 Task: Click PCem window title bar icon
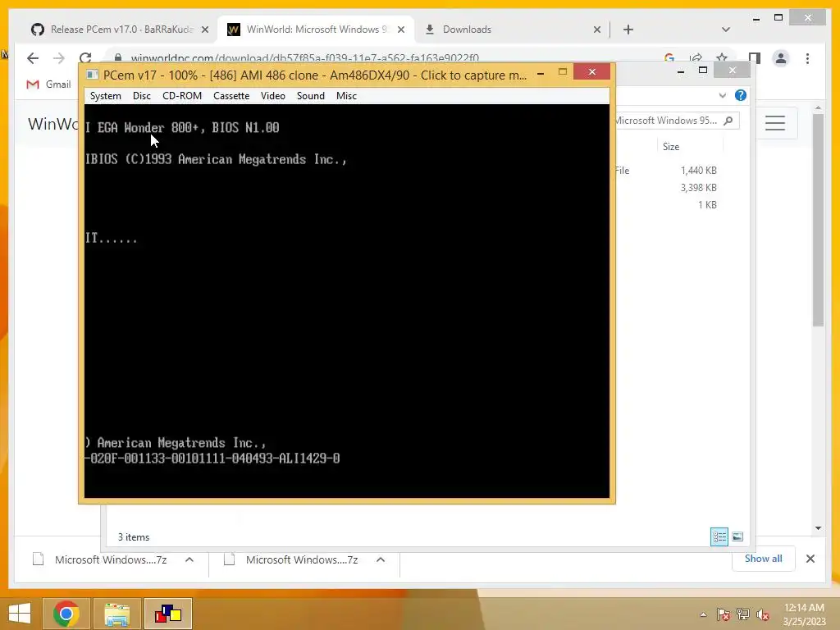[x=92, y=75]
